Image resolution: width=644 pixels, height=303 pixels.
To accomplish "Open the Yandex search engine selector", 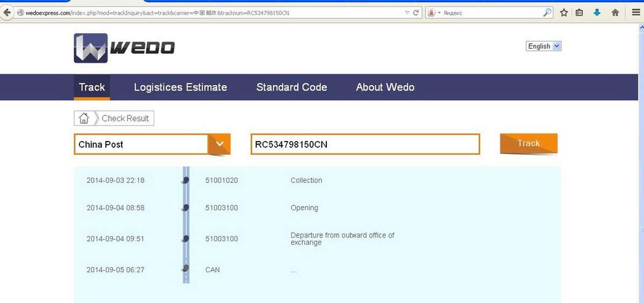I will pos(434,13).
